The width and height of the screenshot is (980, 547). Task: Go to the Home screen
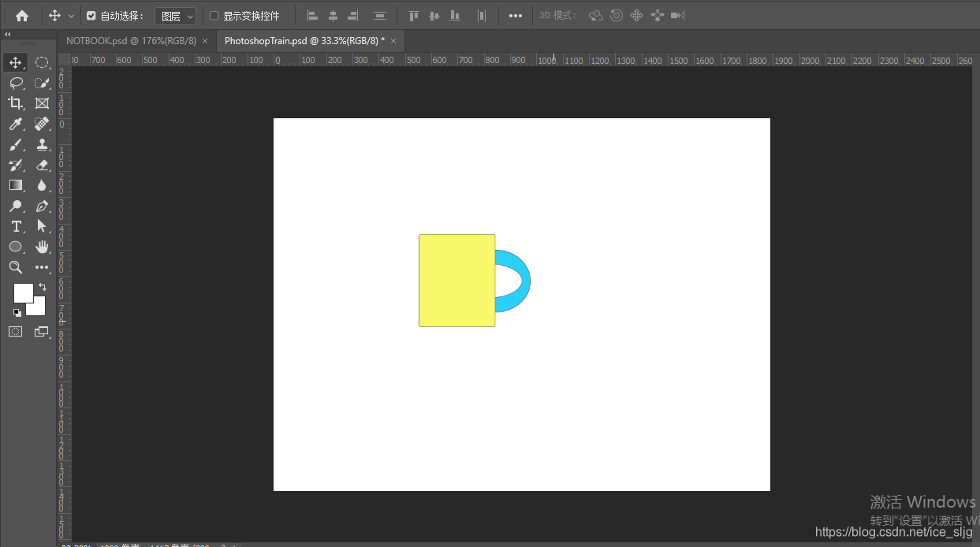(x=22, y=15)
